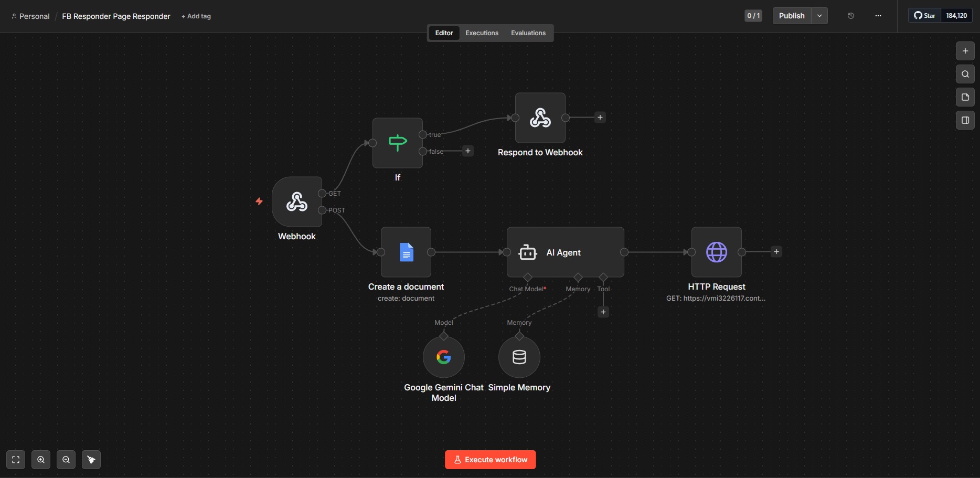Click the tidy up workflow wand icon
This screenshot has width=980, height=478.
[91, 460]
